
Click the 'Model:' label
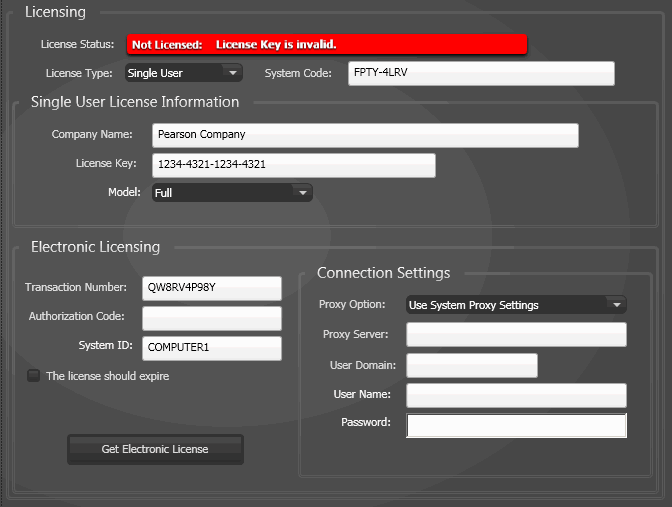124,192
